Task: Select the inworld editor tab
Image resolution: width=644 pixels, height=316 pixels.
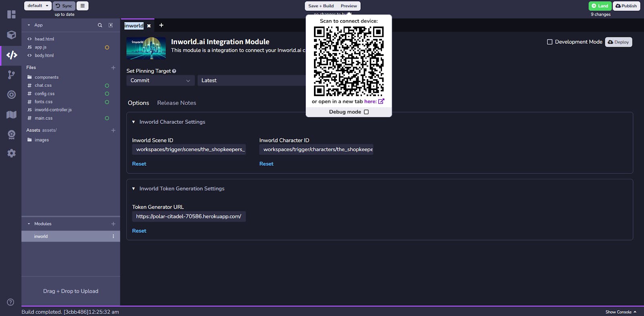Action: [x=134, y=26]
